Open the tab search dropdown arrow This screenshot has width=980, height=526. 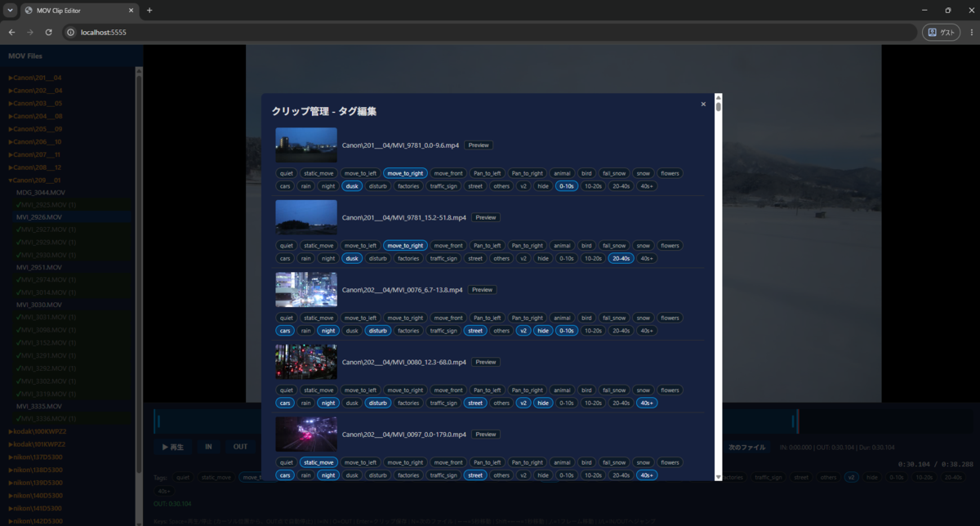coord(9,11)
